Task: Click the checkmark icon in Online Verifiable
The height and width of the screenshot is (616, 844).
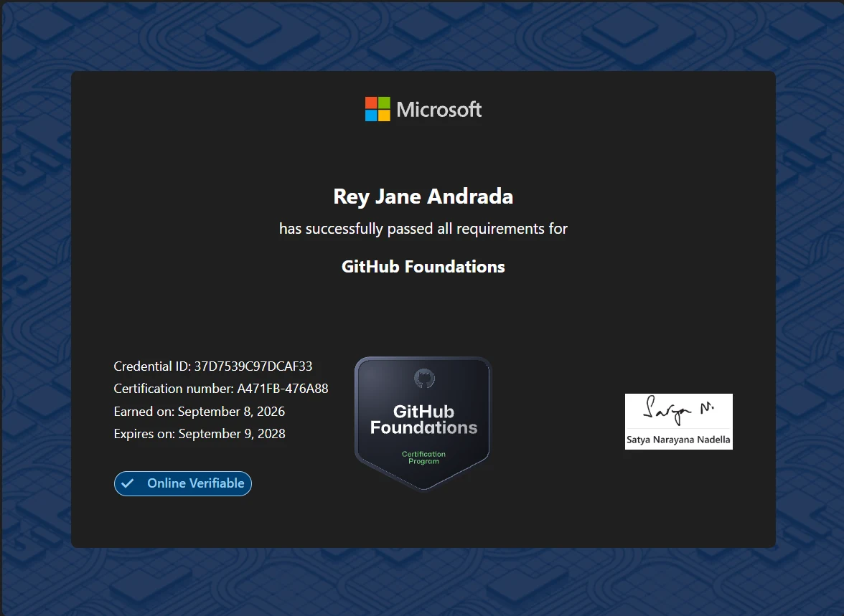Action: tap(128, 483)
